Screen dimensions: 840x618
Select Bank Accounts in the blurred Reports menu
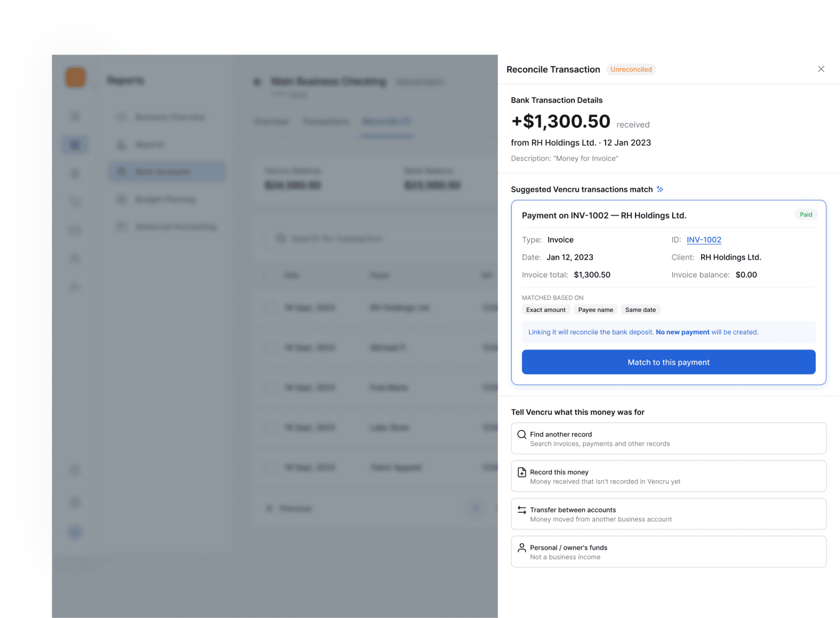167,171
